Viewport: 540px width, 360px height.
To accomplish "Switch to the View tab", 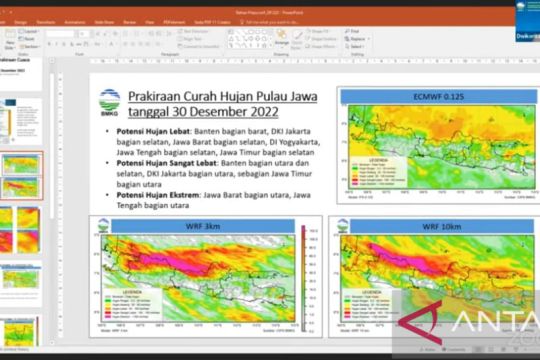I will tap(149, 22).
